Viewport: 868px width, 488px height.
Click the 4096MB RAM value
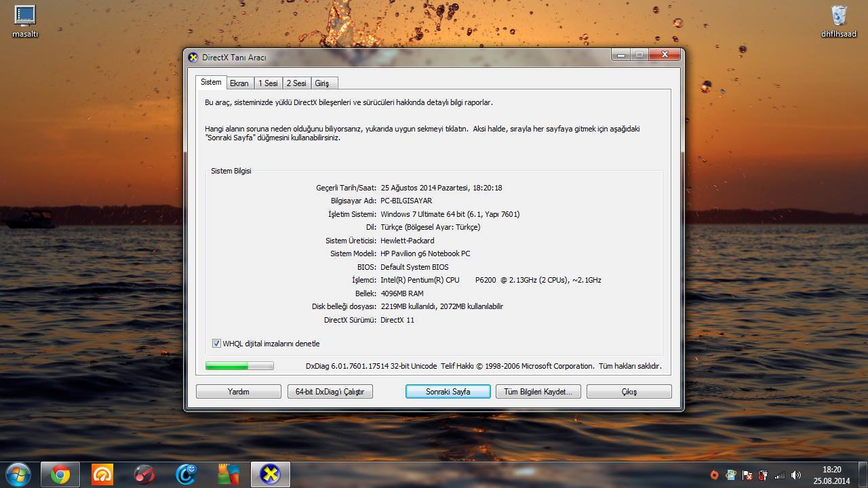[402, 293]
